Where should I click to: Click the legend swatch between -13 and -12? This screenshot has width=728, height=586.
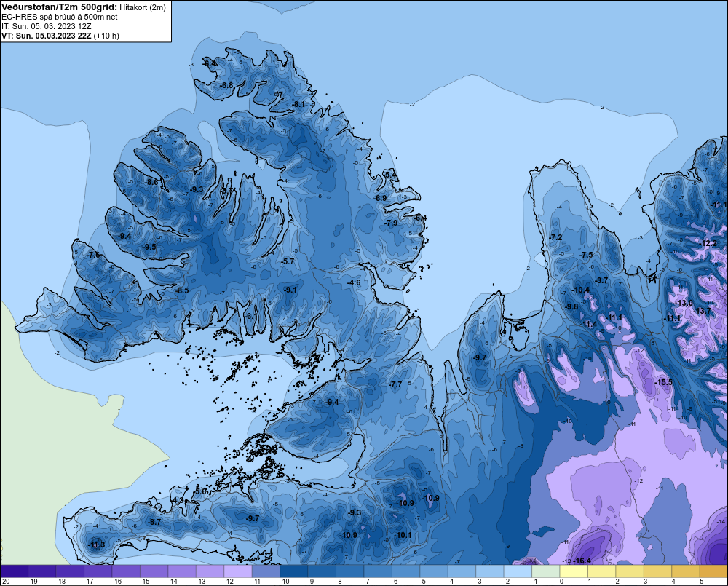210,571
